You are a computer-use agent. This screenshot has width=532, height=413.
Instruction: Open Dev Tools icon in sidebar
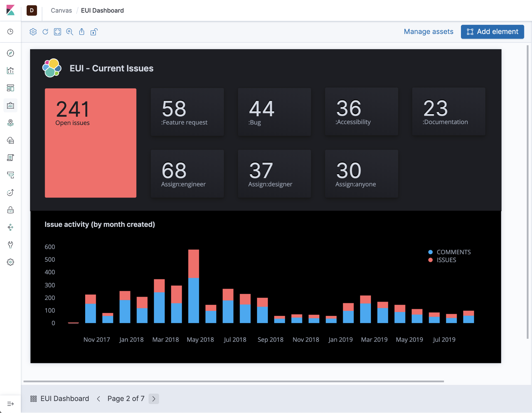point(10,245)
